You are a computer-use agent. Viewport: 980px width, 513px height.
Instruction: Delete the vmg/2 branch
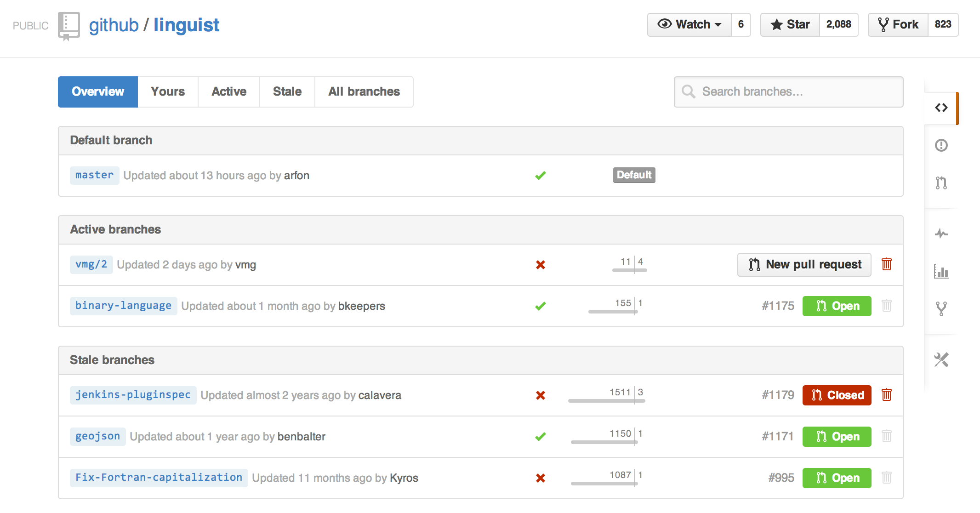point(887,264)
